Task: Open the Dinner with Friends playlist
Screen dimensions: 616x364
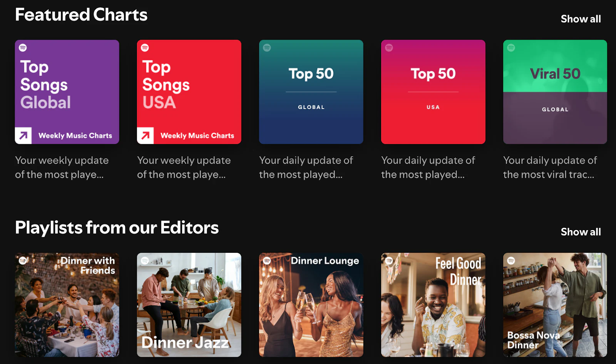Action: pos(67,305)
